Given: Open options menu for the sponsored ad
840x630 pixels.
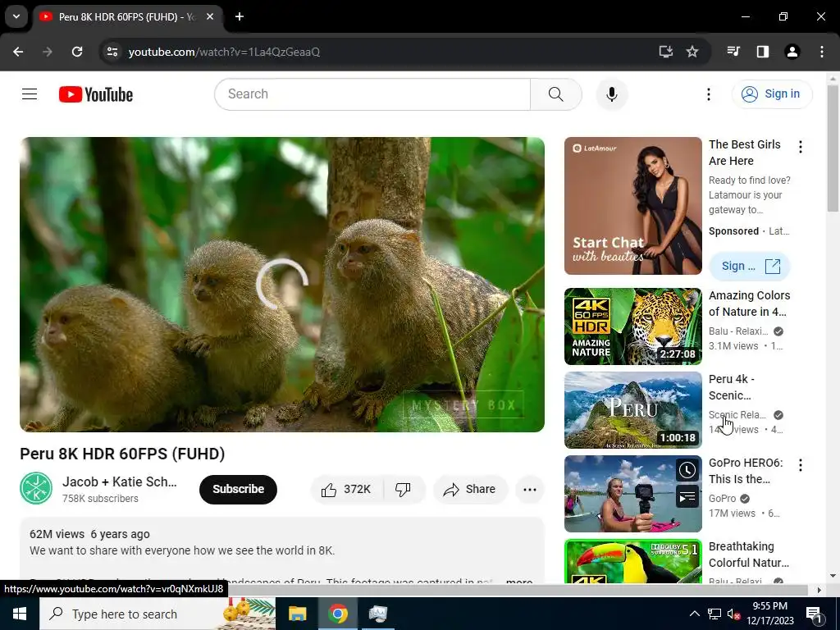Looking at the screenshot, I should [801, 147].
